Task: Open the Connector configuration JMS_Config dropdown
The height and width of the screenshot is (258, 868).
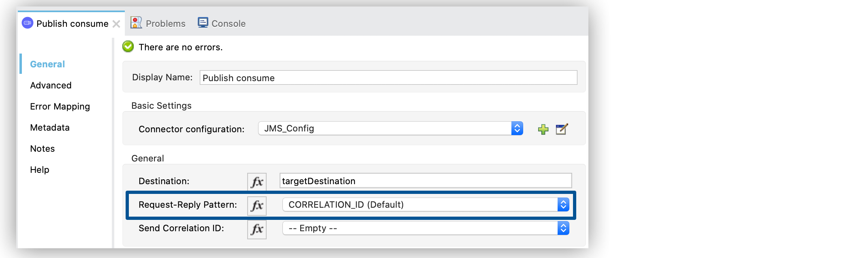Action: 517,129
